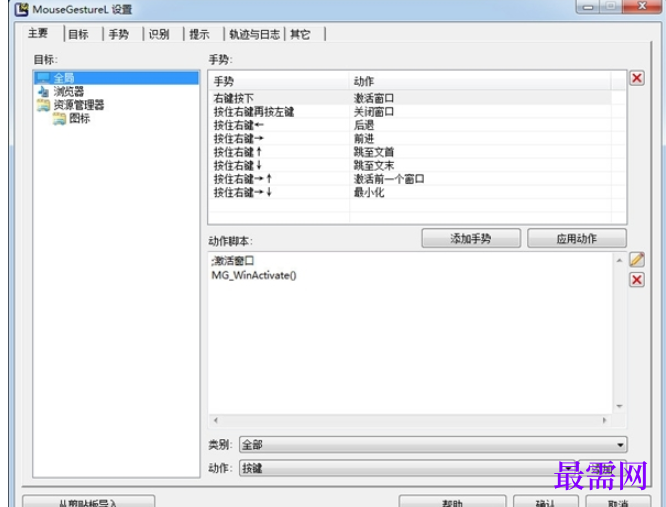Click the red X delete script icon

click(x=636, y=280)
